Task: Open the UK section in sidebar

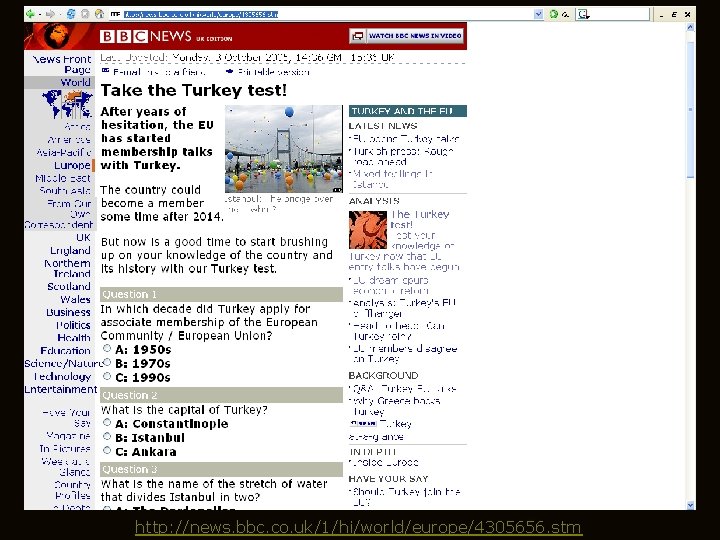Action: (x=83, y=237)
